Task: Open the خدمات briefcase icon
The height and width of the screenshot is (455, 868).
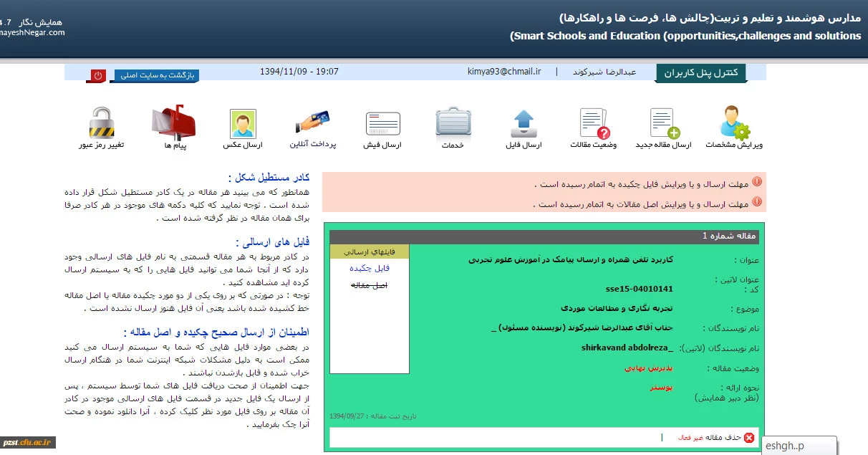Action: (x=453, y=123)
